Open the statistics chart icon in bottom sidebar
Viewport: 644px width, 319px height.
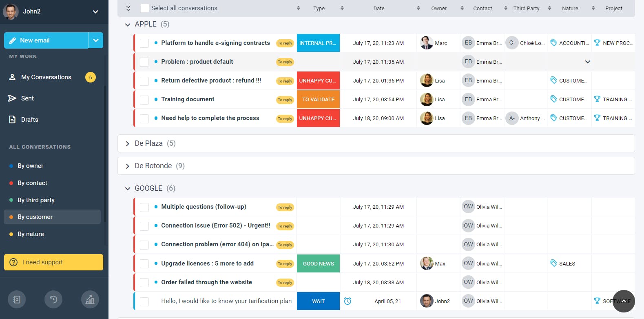tap(90, 300)
